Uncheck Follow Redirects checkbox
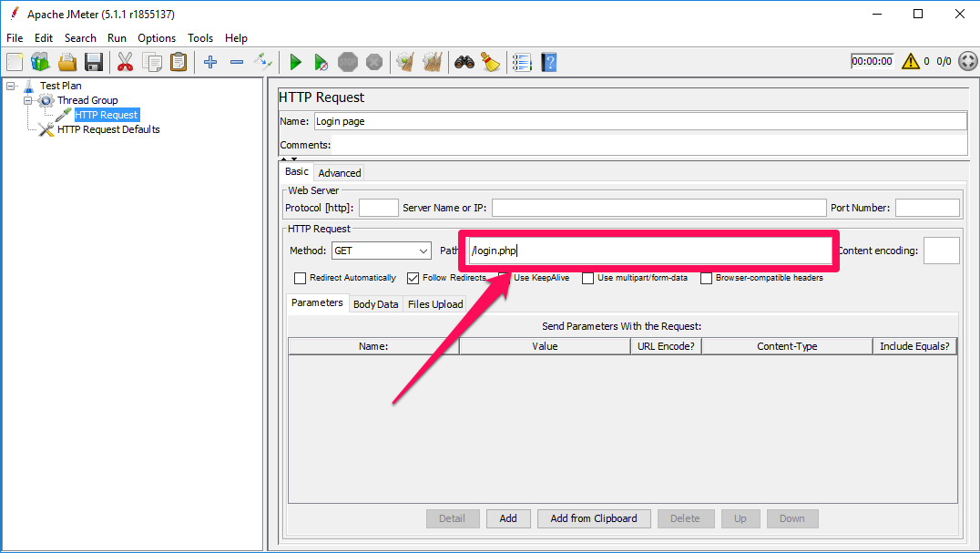Image resolution: width=980 pixels, height=553 pixels. click(413, 278)
